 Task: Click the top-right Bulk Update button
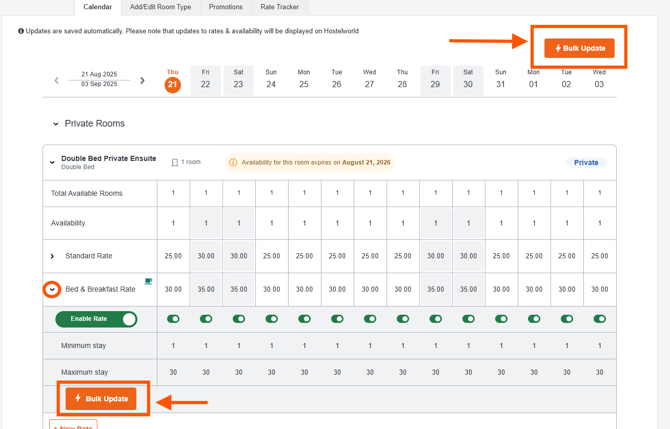point(579,47)
